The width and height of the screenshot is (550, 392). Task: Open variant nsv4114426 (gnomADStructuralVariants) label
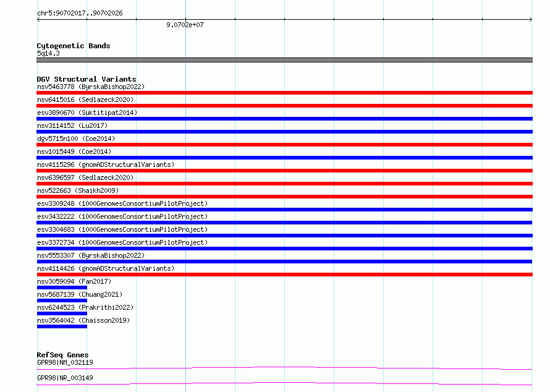click(106, 268)
